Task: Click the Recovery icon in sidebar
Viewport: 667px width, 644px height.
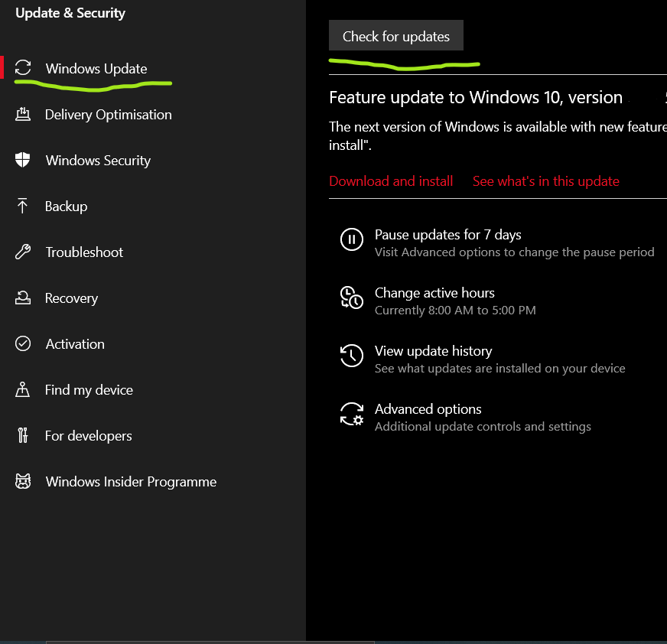Action: pyautogui.click(x=23, y=298)
